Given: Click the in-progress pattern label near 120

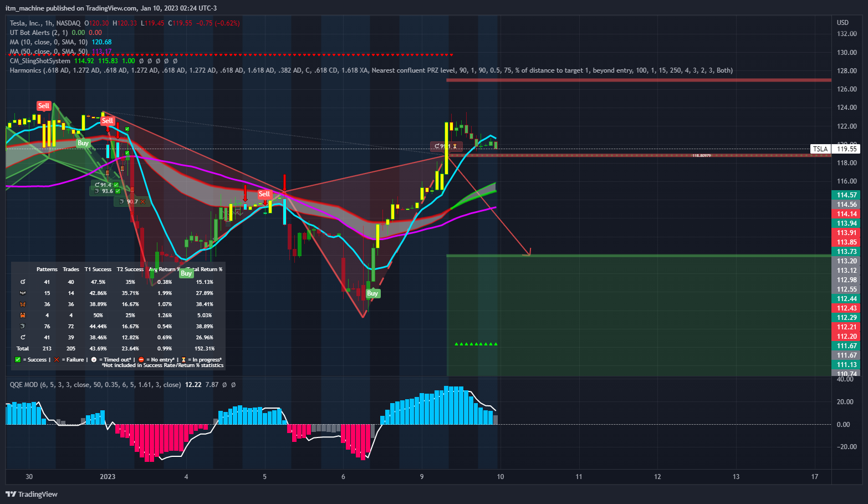Looking at the screenshot, I should pos(446,146).
